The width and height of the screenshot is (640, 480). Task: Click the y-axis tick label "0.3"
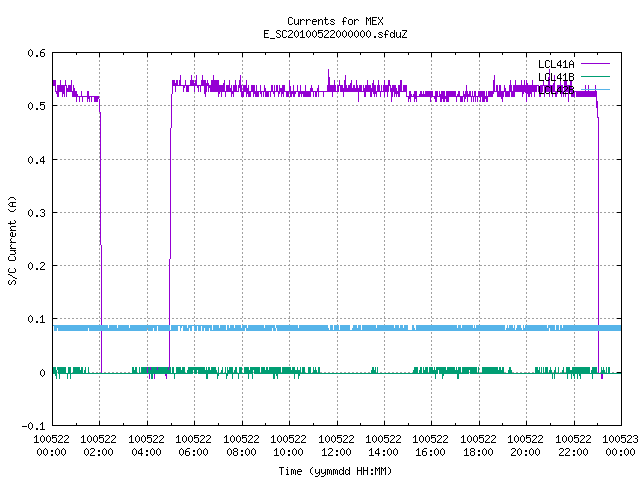[x=36, y=213]
